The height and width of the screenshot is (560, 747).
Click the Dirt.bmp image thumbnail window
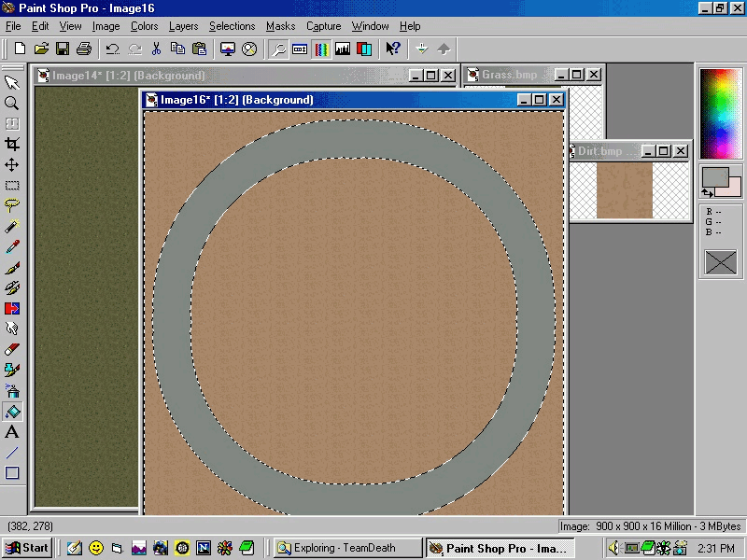coord(624,190)
